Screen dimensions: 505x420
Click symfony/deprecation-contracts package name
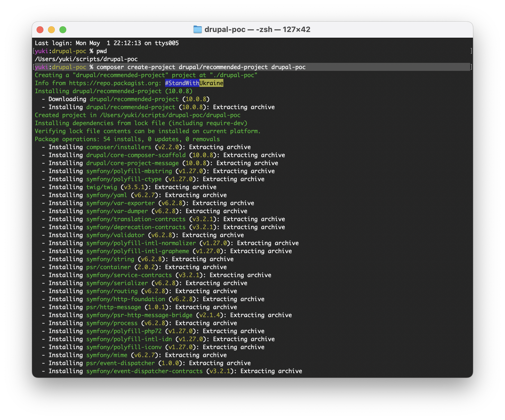[x=136, y=227]
